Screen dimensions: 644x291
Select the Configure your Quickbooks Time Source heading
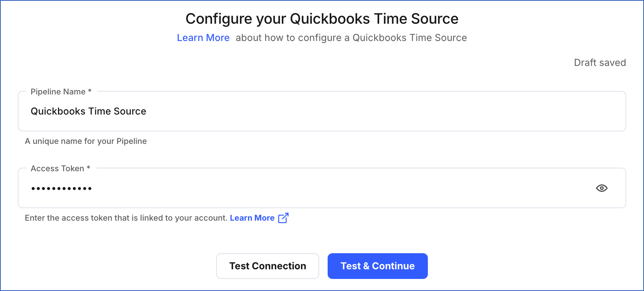(x=322, y=19)
